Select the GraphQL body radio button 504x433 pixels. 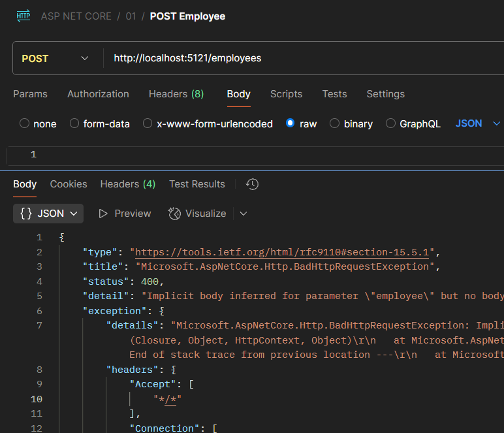(391, 123)
